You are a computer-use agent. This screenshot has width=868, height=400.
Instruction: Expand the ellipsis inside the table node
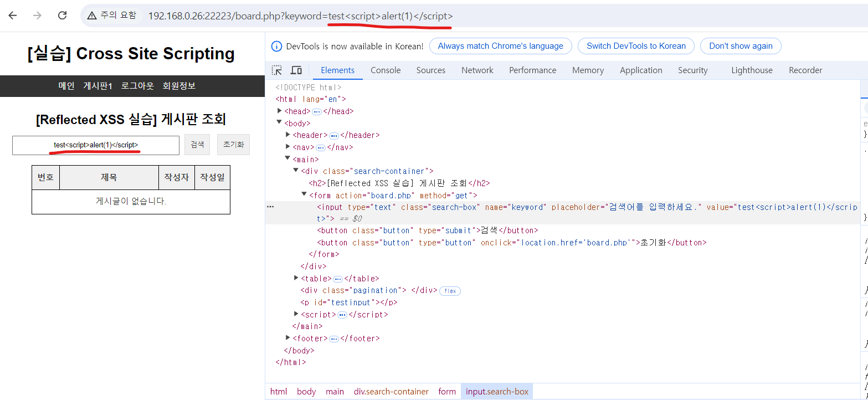pyautogui.click(x=338, y=279)
